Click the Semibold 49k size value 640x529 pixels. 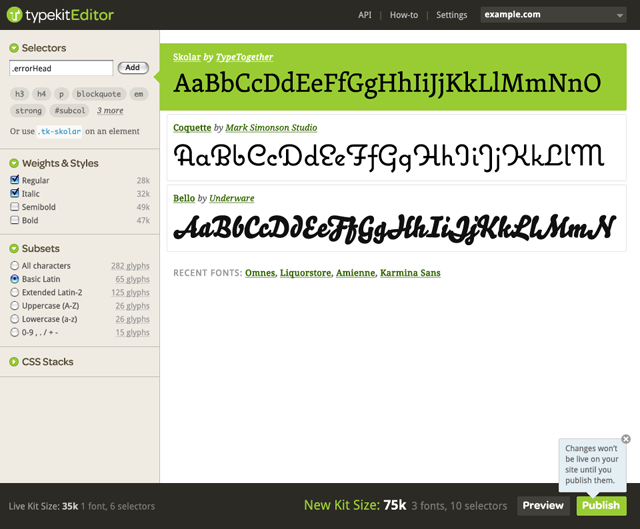[x=143, y=207]
